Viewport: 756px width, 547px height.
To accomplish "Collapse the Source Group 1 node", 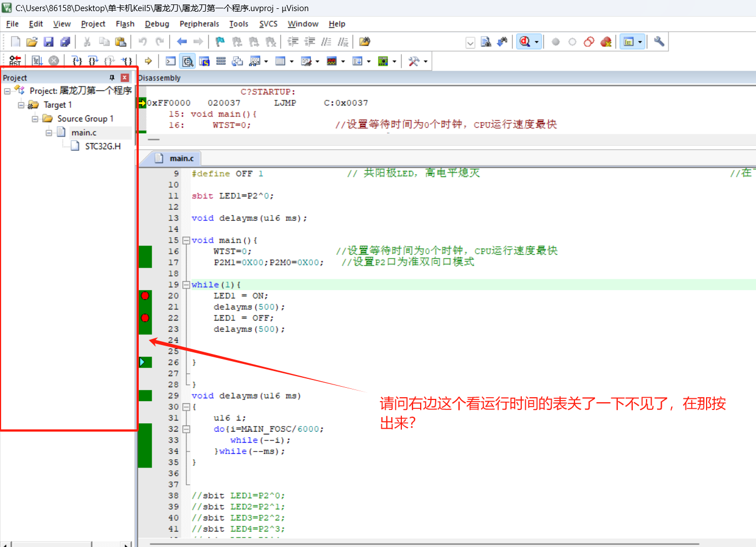I will (x=35, y=119).
